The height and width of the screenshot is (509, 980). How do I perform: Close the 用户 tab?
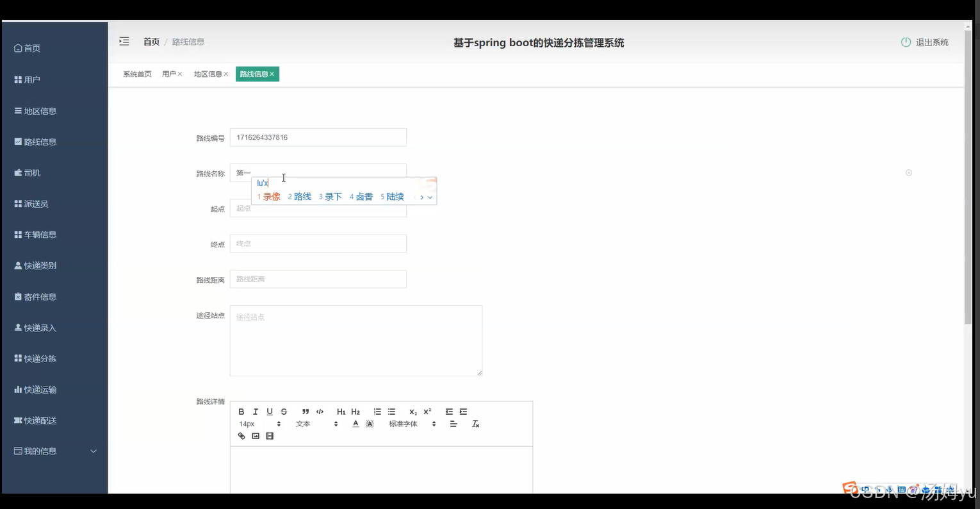(x=180, y=74)
